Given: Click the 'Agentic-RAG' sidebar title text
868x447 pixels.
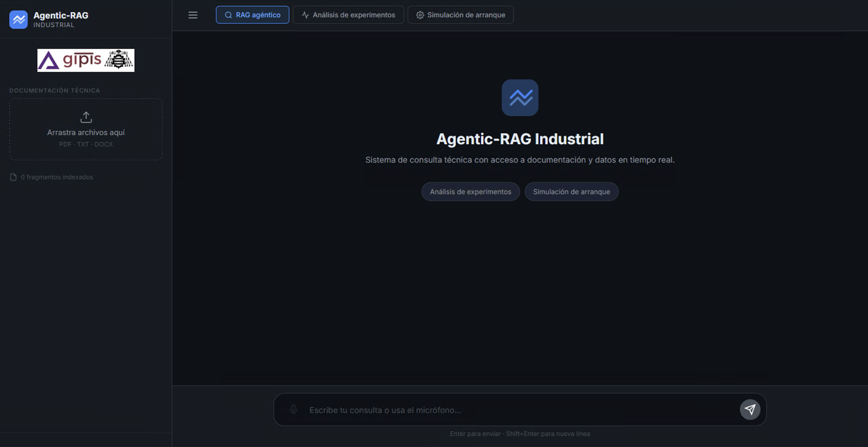Looking at the screenshot, I should [x=61, y=16].
